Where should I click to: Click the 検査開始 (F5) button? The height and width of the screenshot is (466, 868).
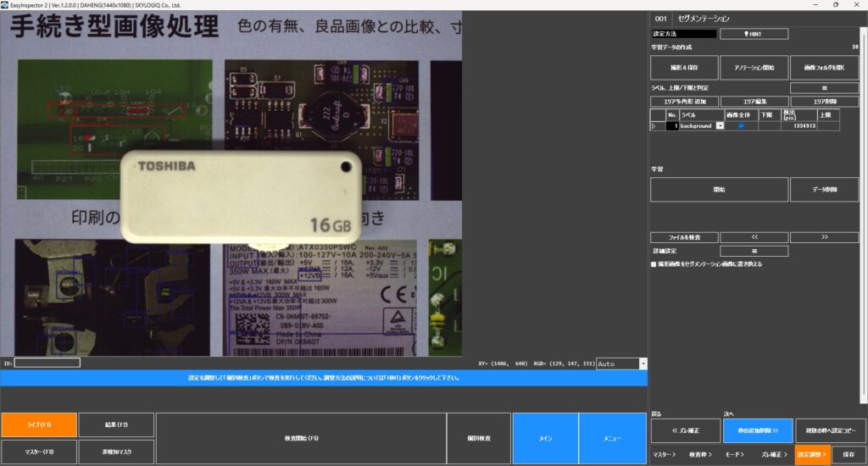(301, 438)
